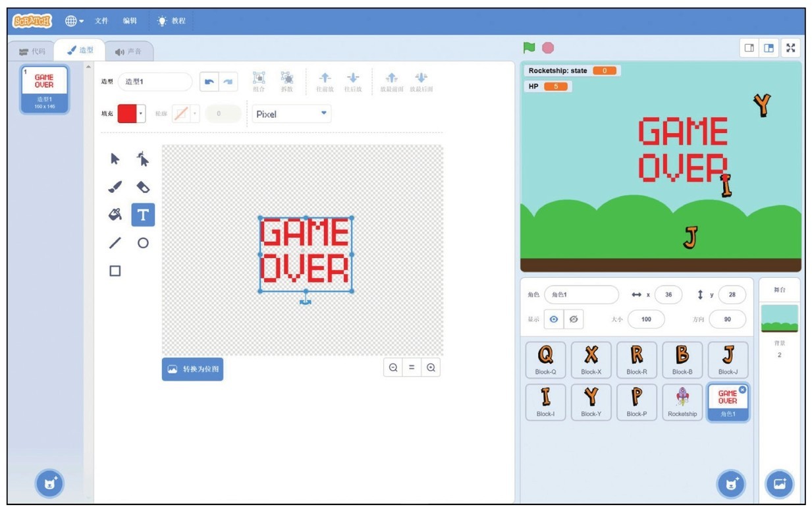Viewport: 812px width, 511px height.
Task: Hide the sprite using crossed-eye icon
Action: [574, 319]
